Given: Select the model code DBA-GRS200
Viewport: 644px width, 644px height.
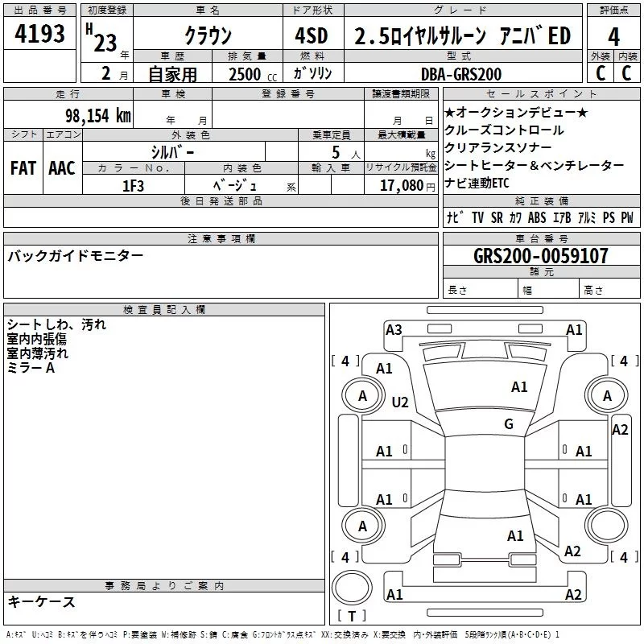Looking at the screenshot, I should (x=461, y=74).
